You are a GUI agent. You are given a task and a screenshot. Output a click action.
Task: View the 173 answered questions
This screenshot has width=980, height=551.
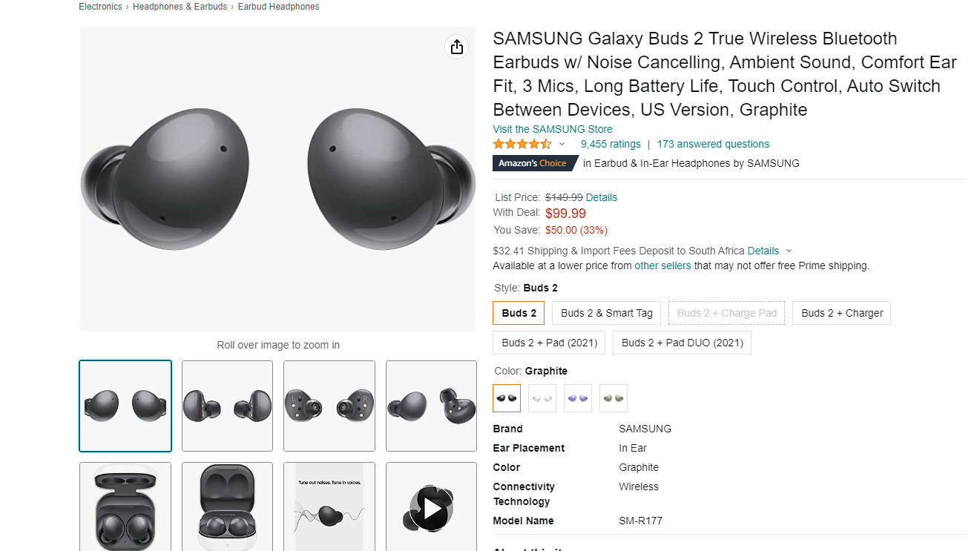coord(713,144)
